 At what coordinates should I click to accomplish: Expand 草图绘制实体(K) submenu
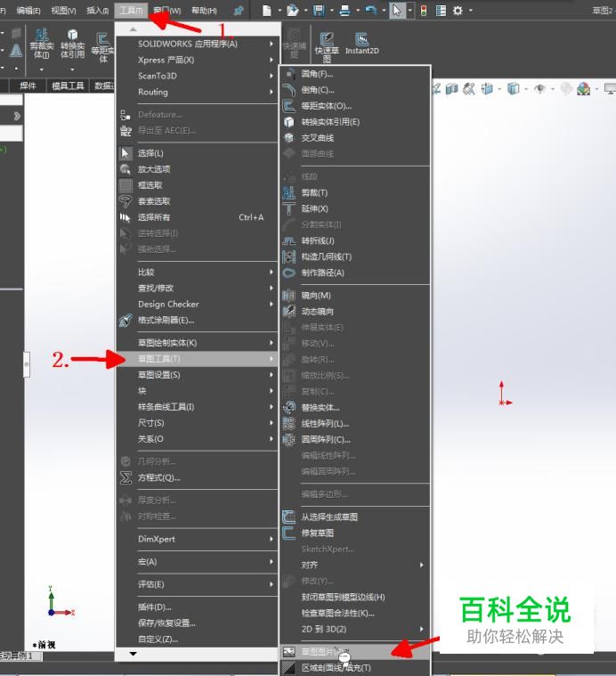[198, 343]
